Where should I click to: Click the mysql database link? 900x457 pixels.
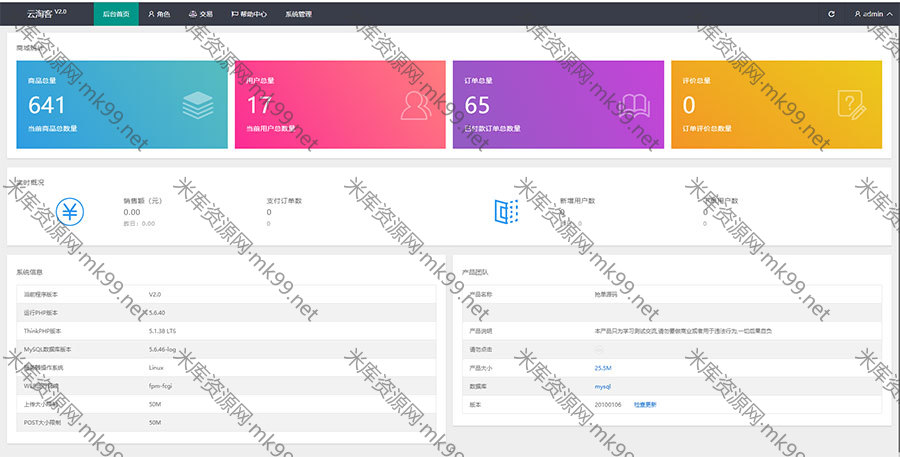pos(603,386)
